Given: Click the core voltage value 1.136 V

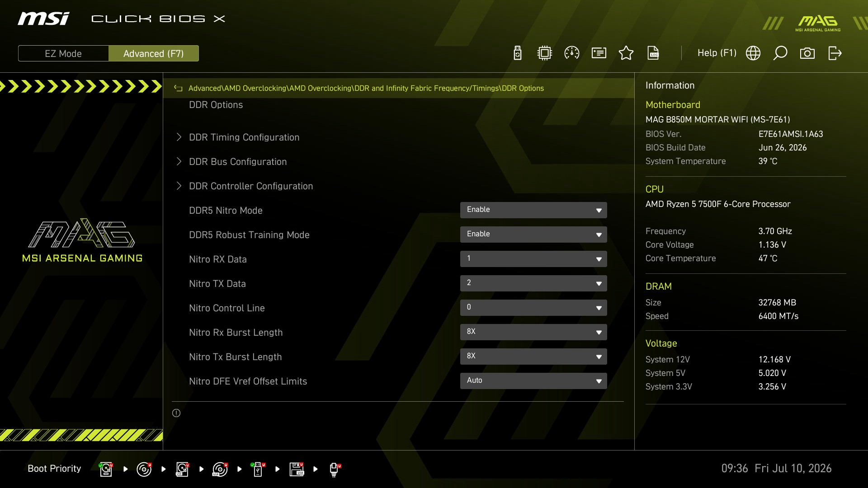Looking at the screenshot, I should (772, 245).
